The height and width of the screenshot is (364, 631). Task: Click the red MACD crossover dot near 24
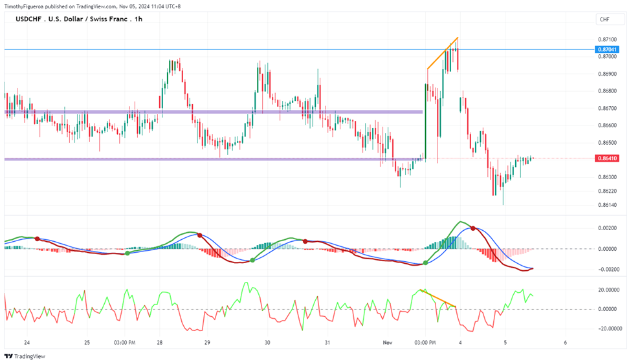[38, 239]
